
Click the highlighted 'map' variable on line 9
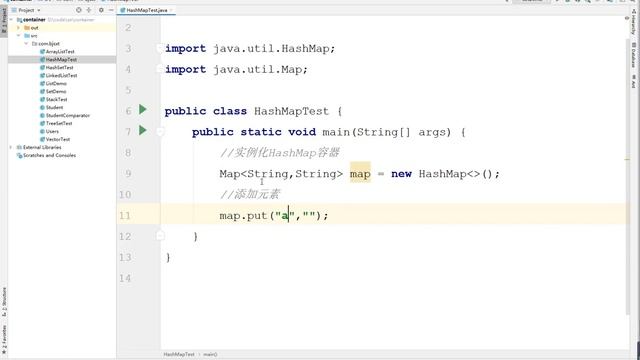(360, 174)
